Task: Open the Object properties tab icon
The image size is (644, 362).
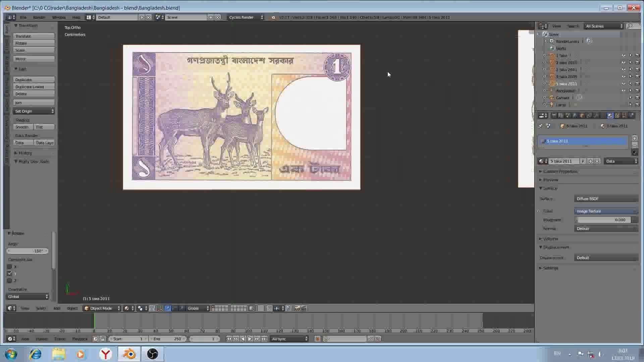Action: coord(582,116)
